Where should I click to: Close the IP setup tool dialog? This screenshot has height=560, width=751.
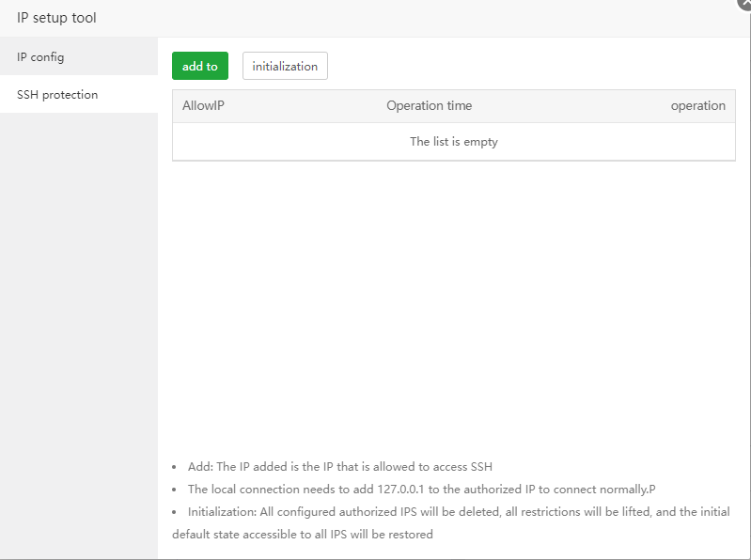pyautogui.click(x=745, y=3)
